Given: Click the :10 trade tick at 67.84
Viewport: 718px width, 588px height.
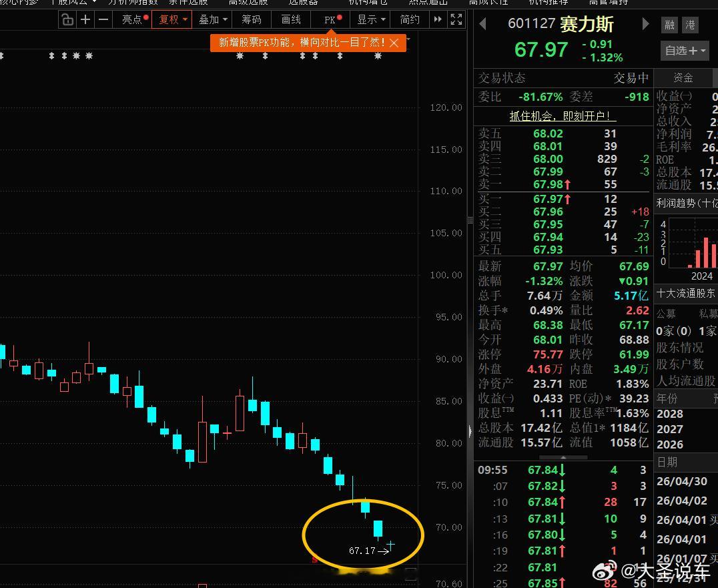Looking at the screenshot, I should pos(563,502).
